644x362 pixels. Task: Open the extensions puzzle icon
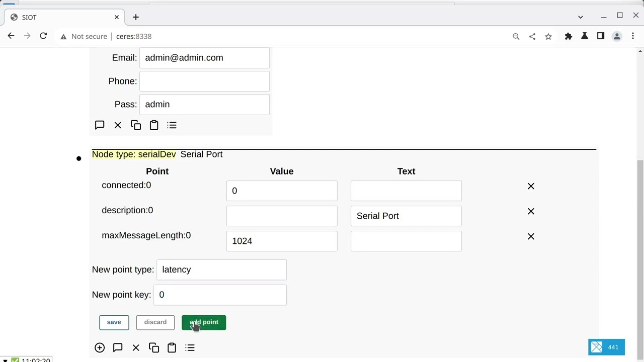tap(569, 36)
